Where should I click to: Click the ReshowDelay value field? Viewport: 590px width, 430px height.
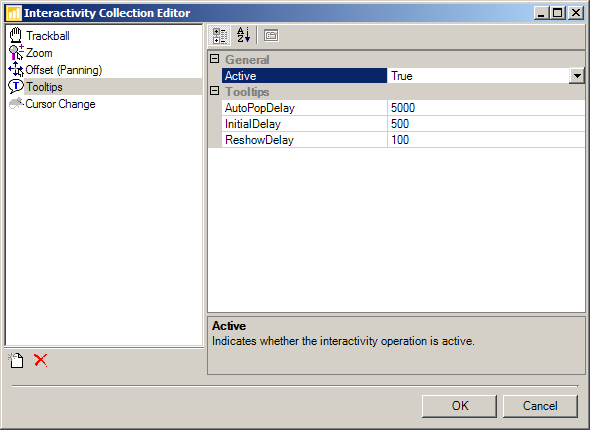pos(486,140)
